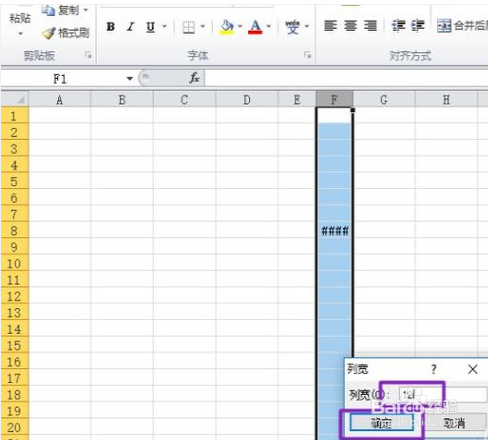Open clipboard (剪贴板) dialog launcher

coord(88,55)
